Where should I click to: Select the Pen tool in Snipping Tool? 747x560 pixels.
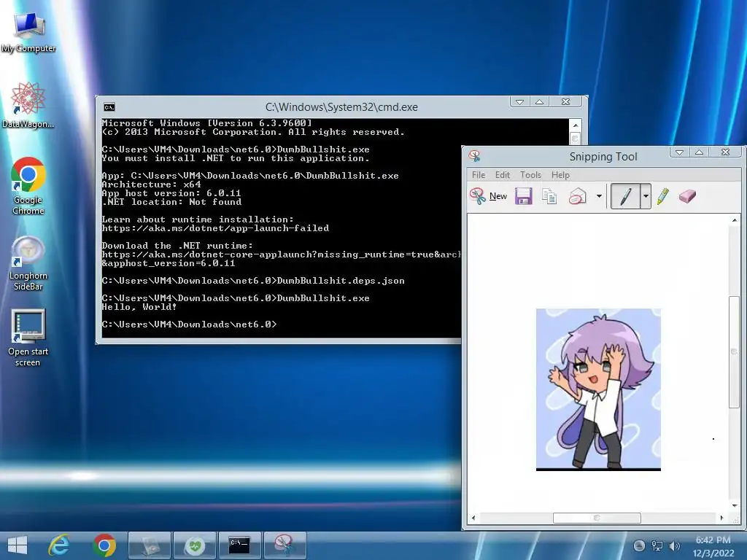[x=625, y=195]
